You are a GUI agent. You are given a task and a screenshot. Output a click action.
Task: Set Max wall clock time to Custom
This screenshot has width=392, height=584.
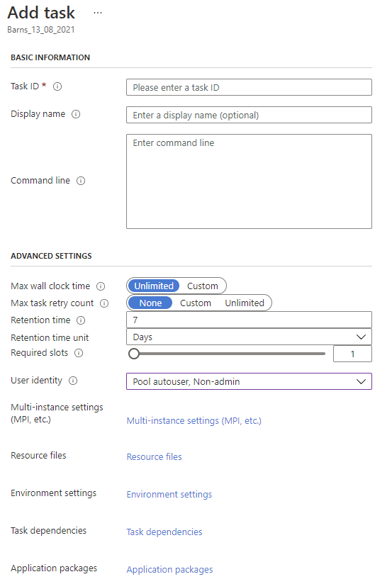point(202,286)
